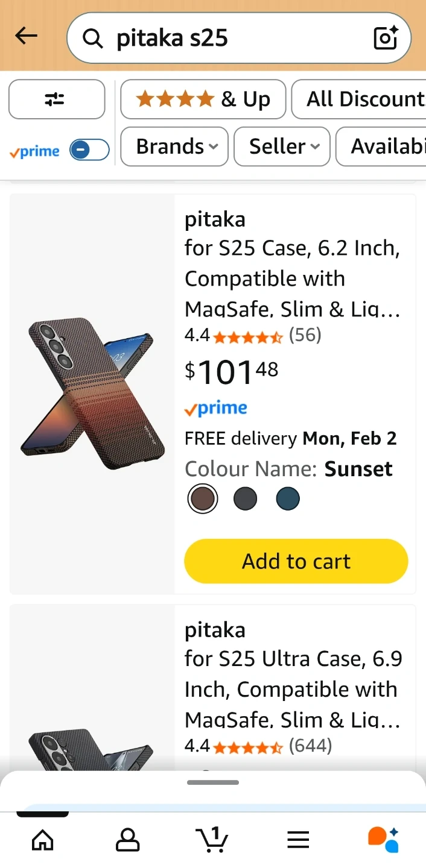Open the filters sliders icon
Image resolution: width=426 pixels, height=868 pixels.
point(56,99)
